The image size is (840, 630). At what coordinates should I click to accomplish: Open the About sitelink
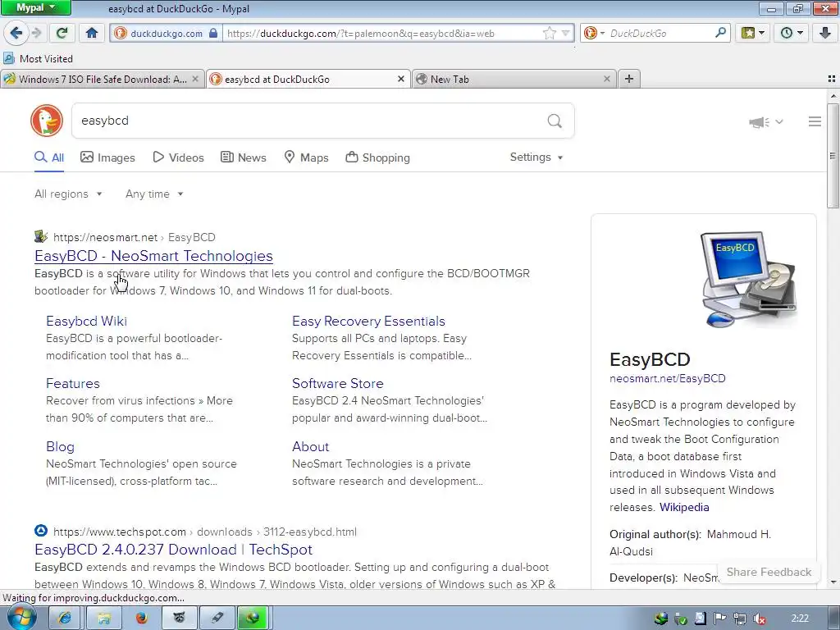click(310, 447)
